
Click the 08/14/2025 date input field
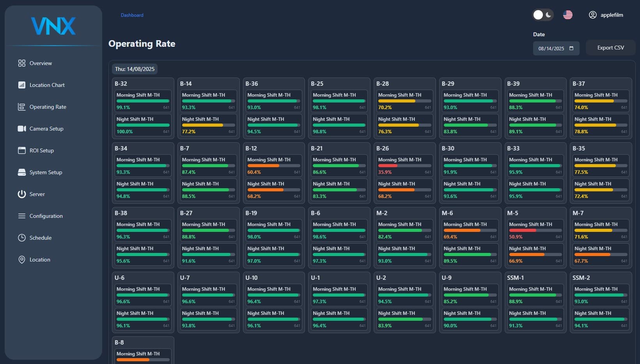551,48
